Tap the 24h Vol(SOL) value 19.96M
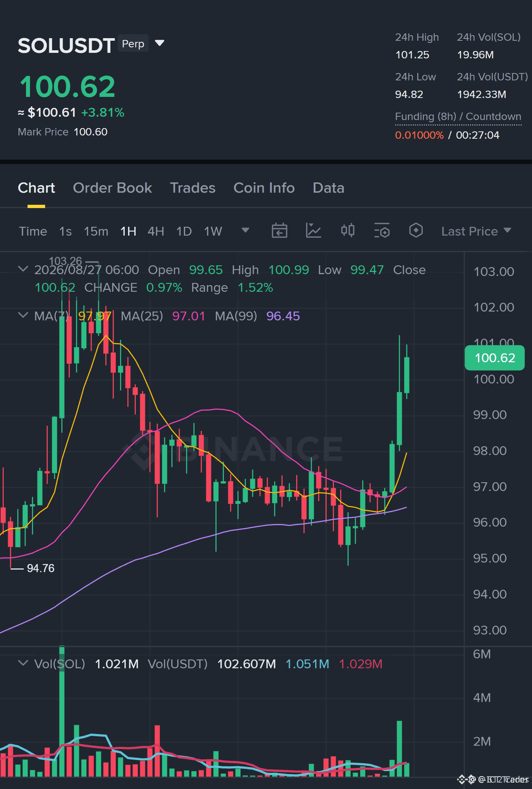The height and width of the screenshot is (789, 532). [475, 55]
